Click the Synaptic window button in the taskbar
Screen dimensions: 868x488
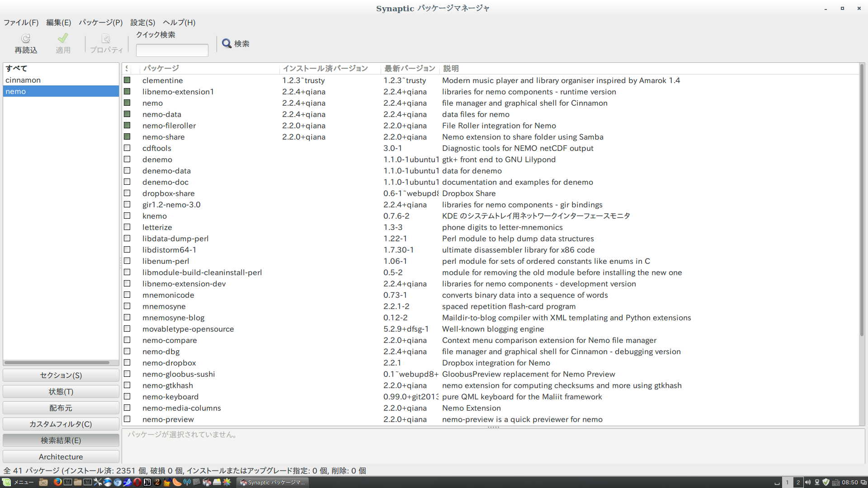[x=273, y=482]
